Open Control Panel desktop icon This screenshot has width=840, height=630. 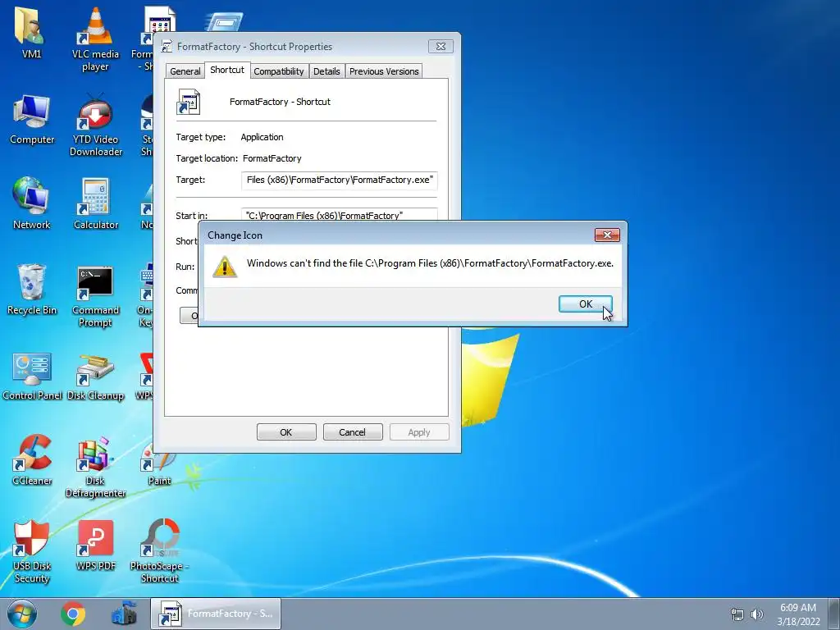point(32,376)
